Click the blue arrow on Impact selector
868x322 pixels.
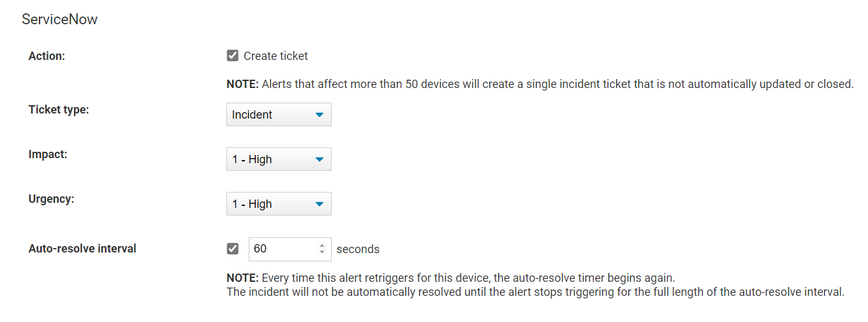pyautogui.click(x=320, y=159)
